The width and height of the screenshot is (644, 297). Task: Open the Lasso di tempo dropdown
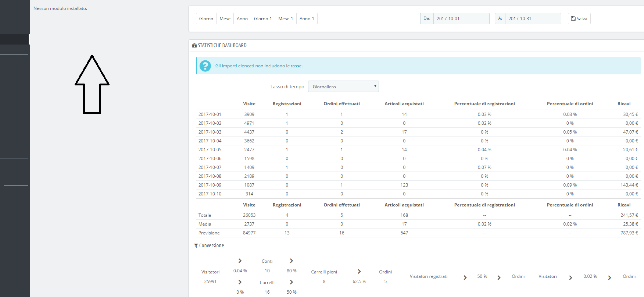pos(343,86)
